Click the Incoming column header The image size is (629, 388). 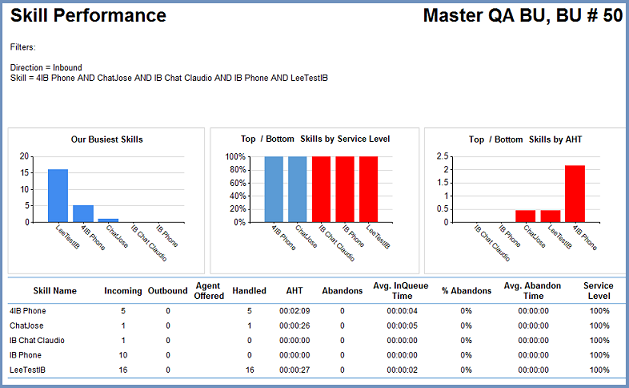(x=123, y=291)
